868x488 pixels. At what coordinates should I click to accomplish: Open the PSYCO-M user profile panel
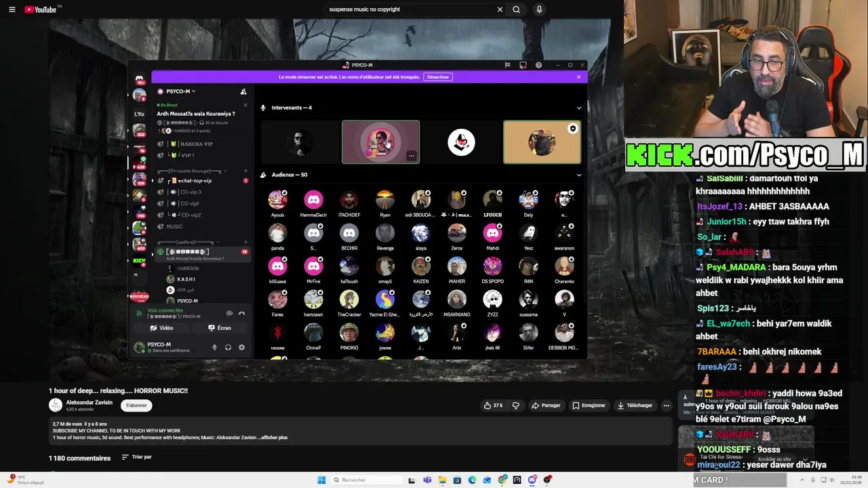point(163,347)
